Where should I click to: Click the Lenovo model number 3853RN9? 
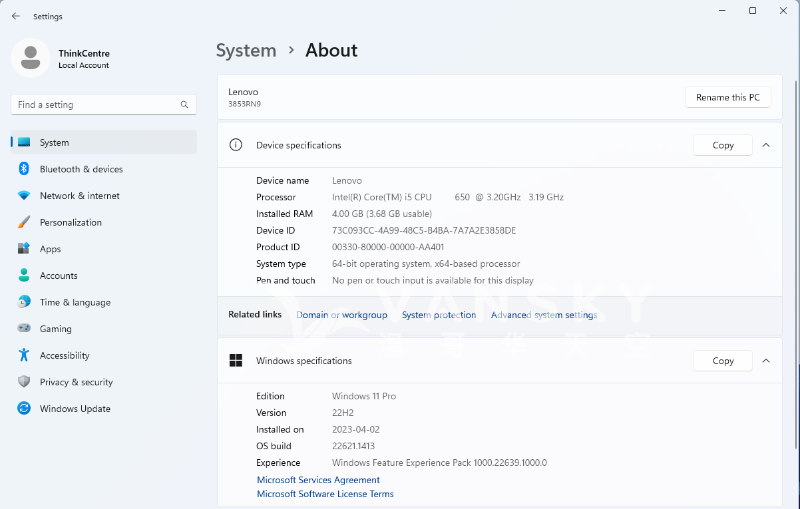(244, 104)
